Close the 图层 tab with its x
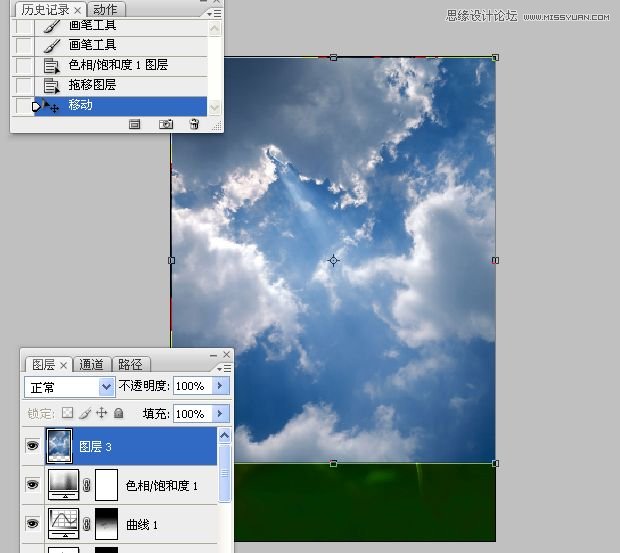620x553 pixels. click(63, 366)
